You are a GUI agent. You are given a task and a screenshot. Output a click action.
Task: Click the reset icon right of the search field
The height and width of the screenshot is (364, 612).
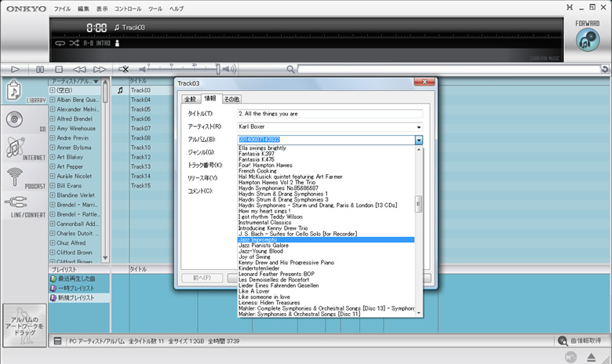coord(605,70)
